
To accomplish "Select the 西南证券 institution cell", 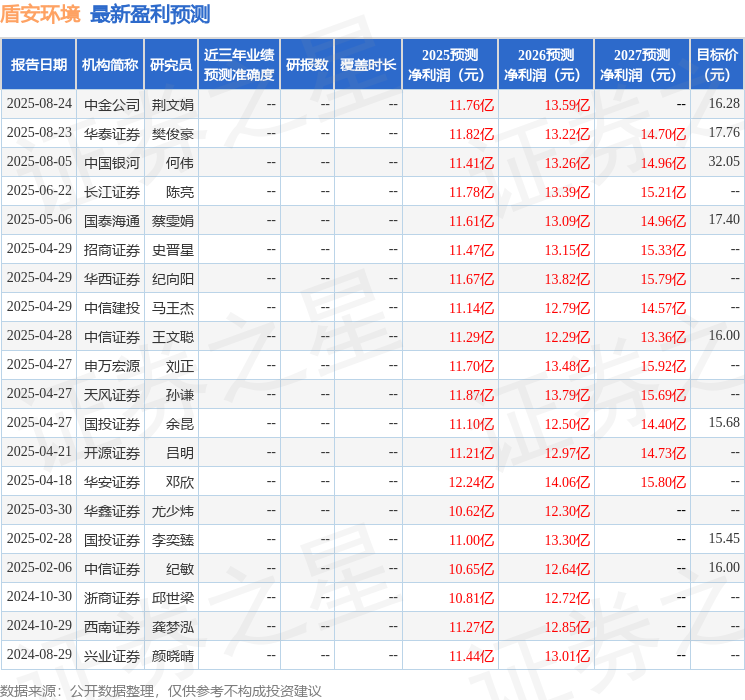I will pyautogui.click(x=112, y=627).
